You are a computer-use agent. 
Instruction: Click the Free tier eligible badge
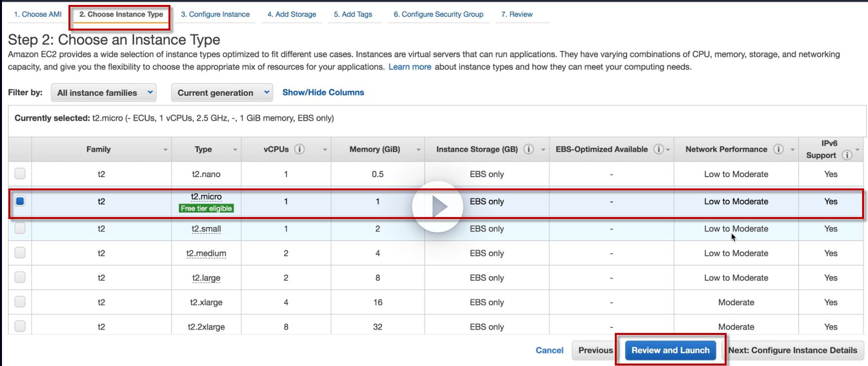[x=206, y=209]
